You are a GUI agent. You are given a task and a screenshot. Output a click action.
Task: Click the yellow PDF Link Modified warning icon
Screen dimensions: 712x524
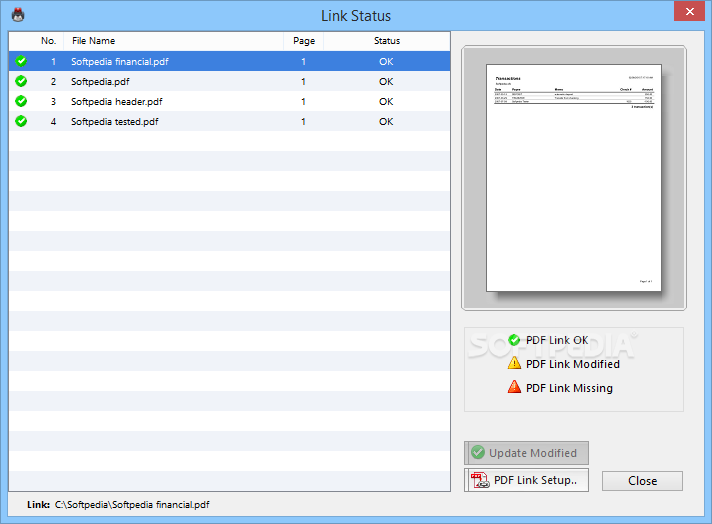point(514,363)
